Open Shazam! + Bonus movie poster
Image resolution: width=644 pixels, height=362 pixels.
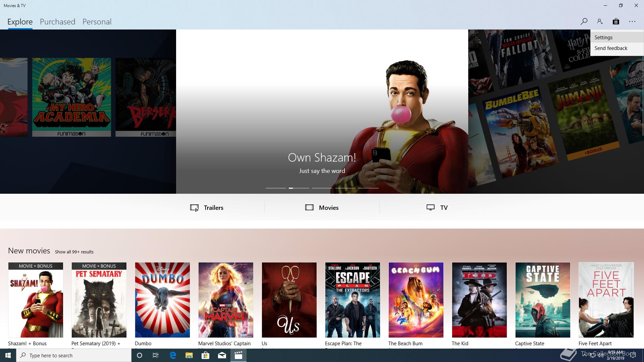point(36,300)
